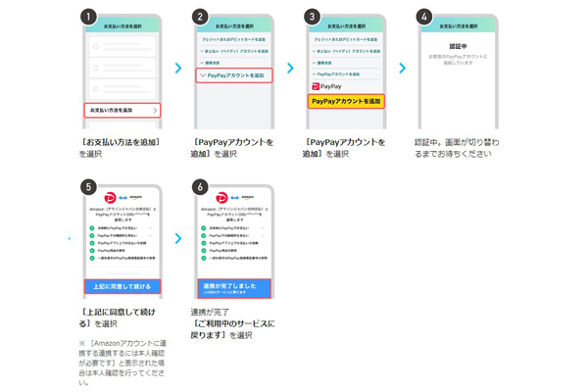Expand first permission chevron in step 6 phone
This screenshot has width=588, height=392.
pyautogui.click(x=262, y=228)
